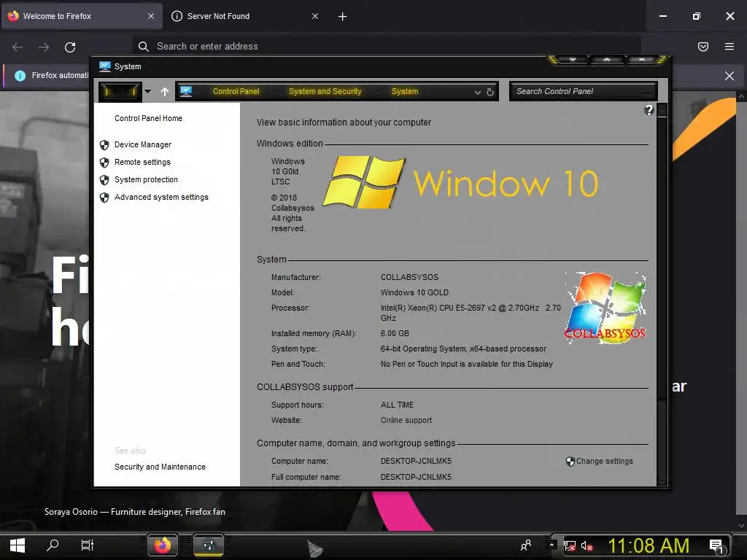This screenshot has width=747, height=560.
Task: Click the muted volume tray icon
Action: [587, 545]
